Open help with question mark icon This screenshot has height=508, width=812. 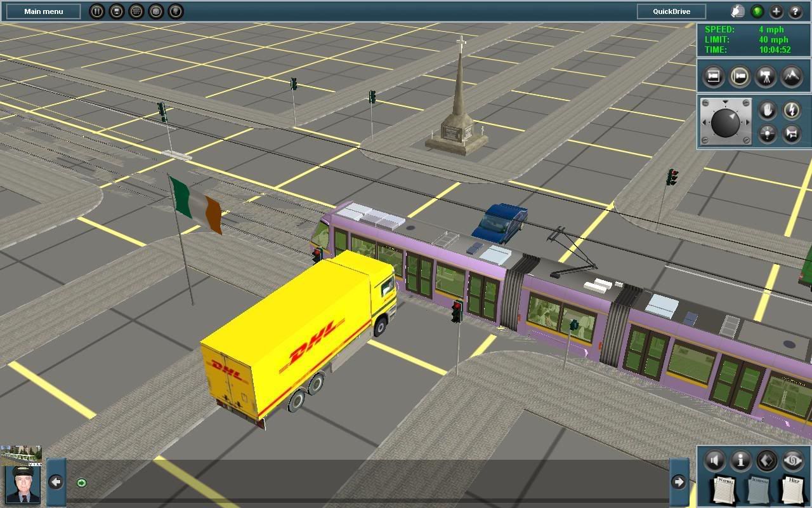(x=796, y=11)
